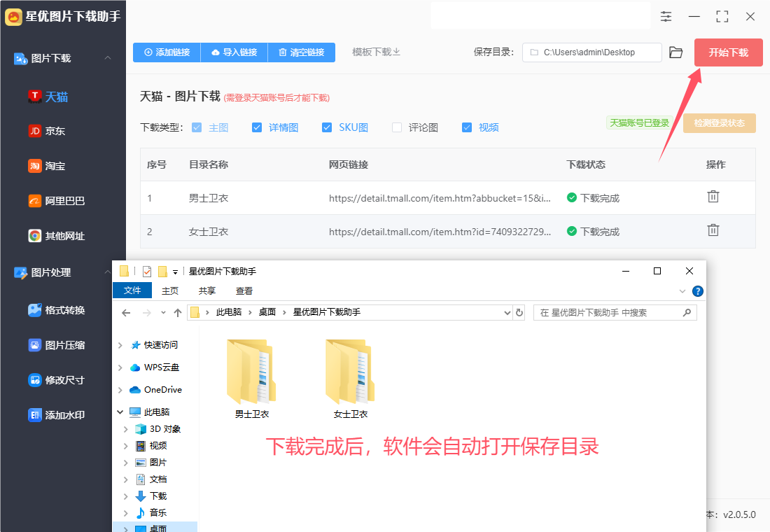Expand the Explorer ribbon with chevron
The width and height of the screenshot is (770, 532).
tap(682, 291)
